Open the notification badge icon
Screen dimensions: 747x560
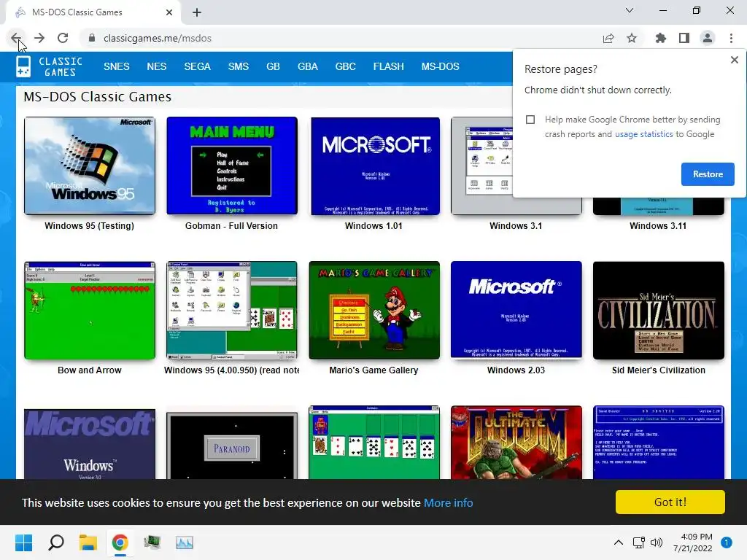click(x=727, y=542)
